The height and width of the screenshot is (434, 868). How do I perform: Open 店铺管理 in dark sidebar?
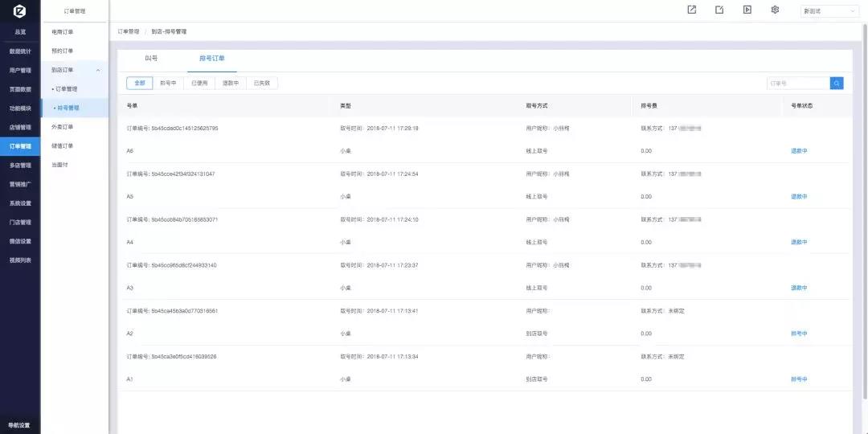[x=20, y=127]
